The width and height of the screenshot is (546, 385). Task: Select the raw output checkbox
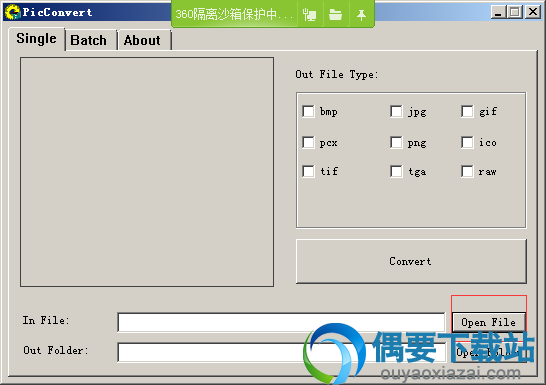[467, 171]
